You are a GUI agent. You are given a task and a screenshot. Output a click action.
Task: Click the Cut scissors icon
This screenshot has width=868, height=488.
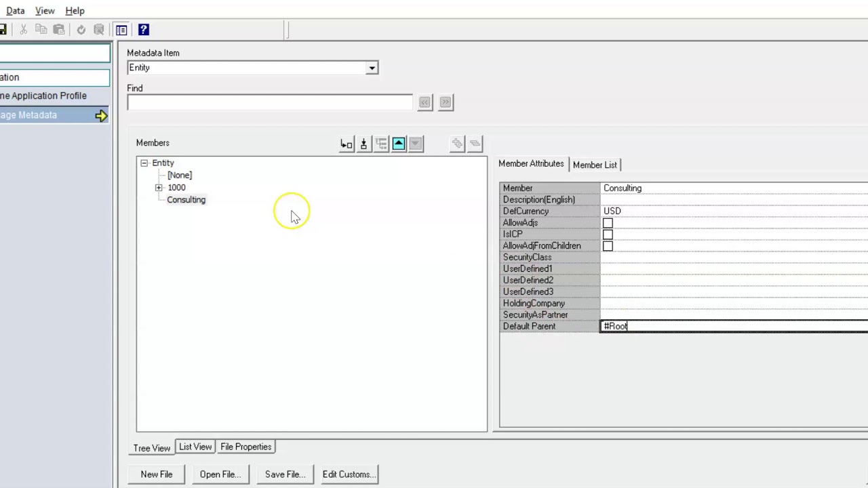pos(24,30)
